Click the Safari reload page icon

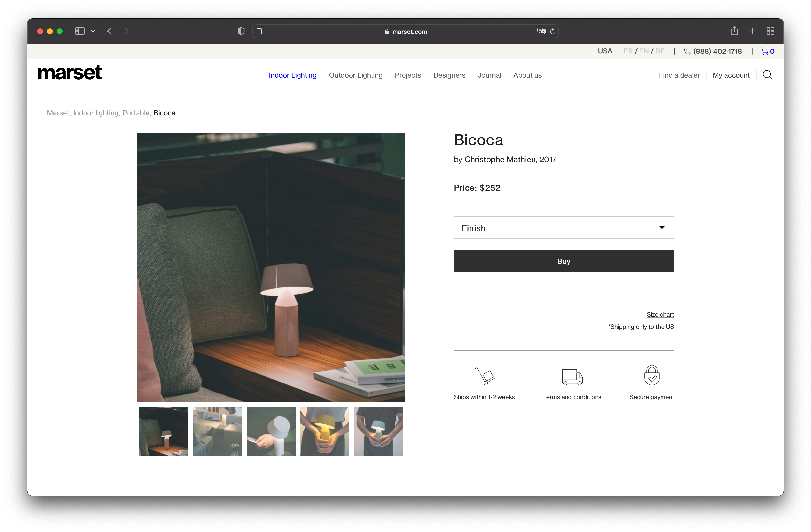552,31
